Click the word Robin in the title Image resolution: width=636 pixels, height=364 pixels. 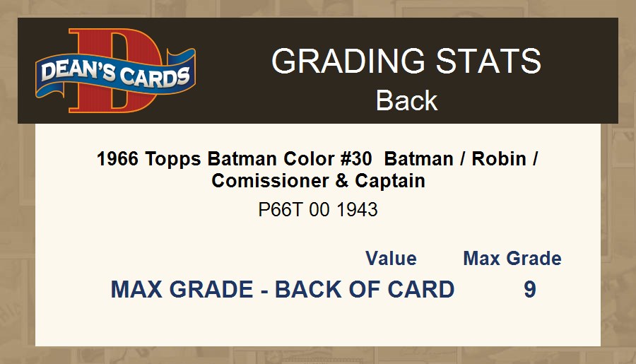click(x=499, y=158)
